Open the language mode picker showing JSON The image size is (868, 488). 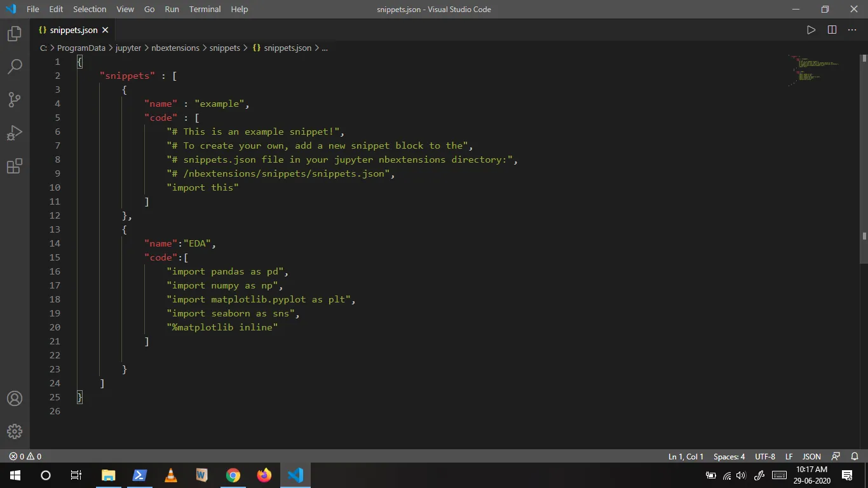click(811, 456)
